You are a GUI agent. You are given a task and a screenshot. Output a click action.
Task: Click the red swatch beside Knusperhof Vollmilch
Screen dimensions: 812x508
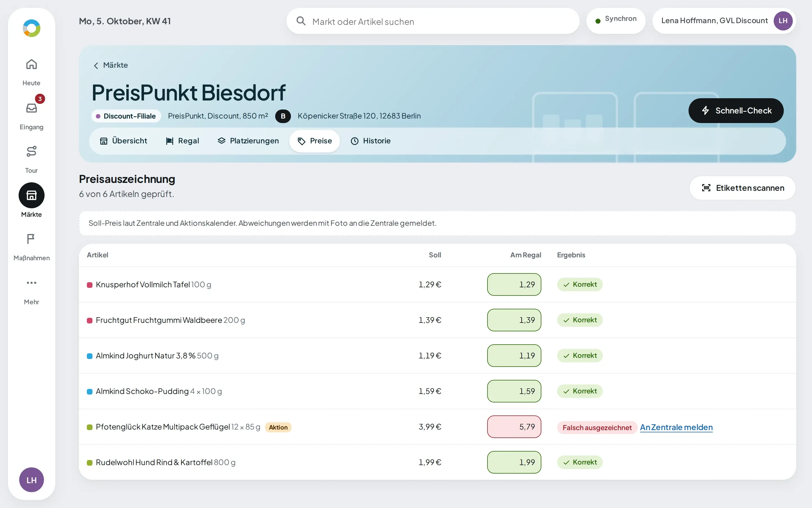click(x=90, y=285)
